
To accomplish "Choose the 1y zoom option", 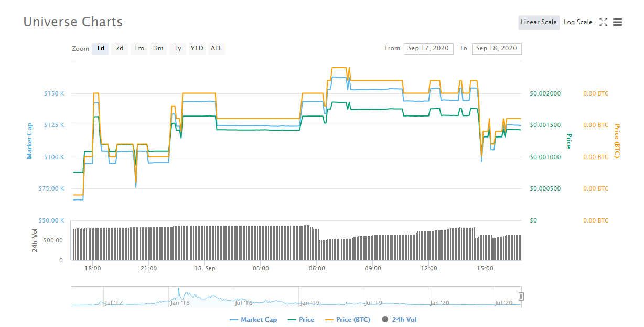I will point(178,48).
